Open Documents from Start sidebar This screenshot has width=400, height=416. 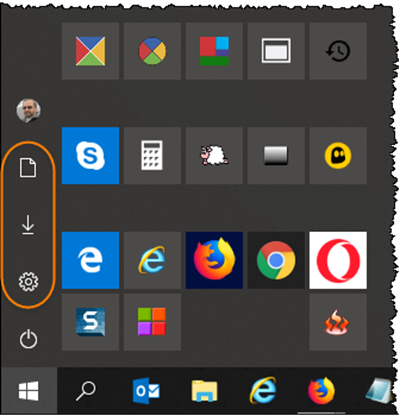click(28, 168)
